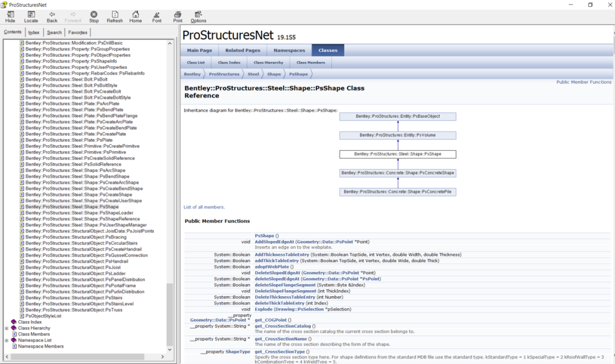Open the adoptWebPlate function link
The width and height of the screenshot is (615, 364).
click(x=272, y=267)
